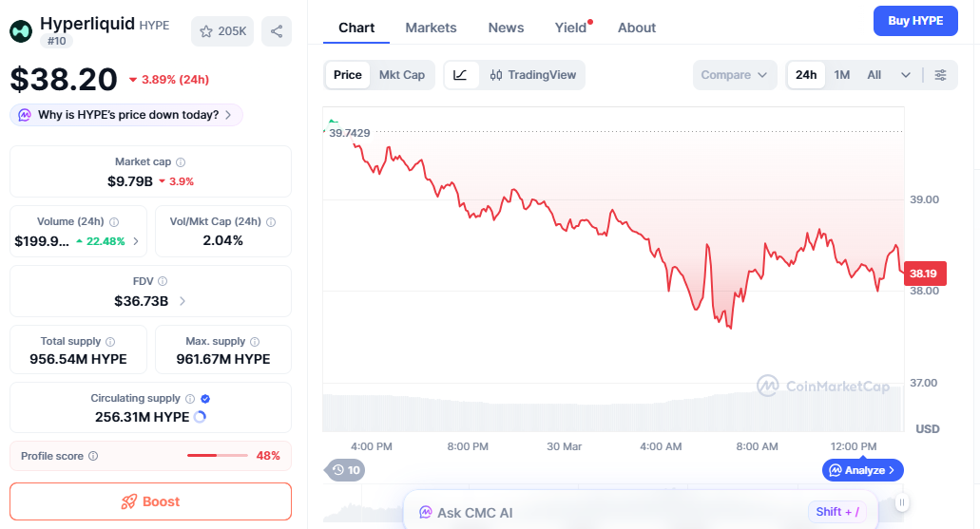Click the circulating supply verified badge
The image size is (980, 529).
tap(205, 399)
